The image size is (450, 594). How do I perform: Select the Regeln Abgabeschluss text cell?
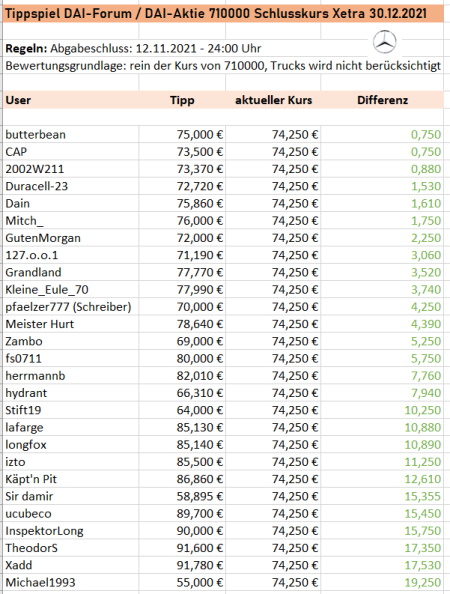coord(133,48)
